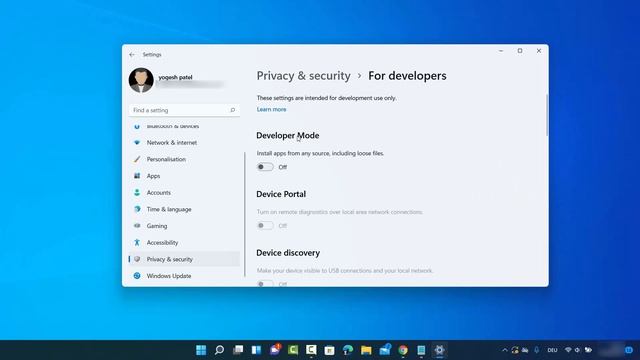Screen dimensions: 640x360
Task: Open Task View on the taskbar
Action: (238, 350)
